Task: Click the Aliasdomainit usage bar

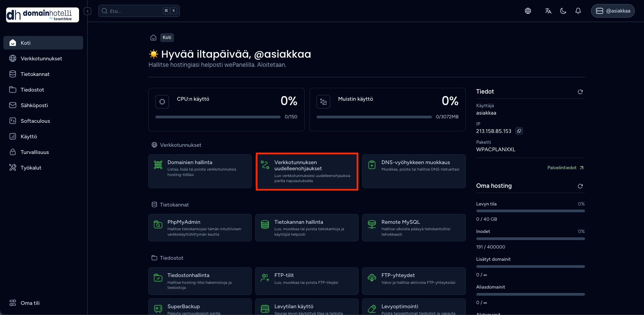Action: tap(530, 294)
